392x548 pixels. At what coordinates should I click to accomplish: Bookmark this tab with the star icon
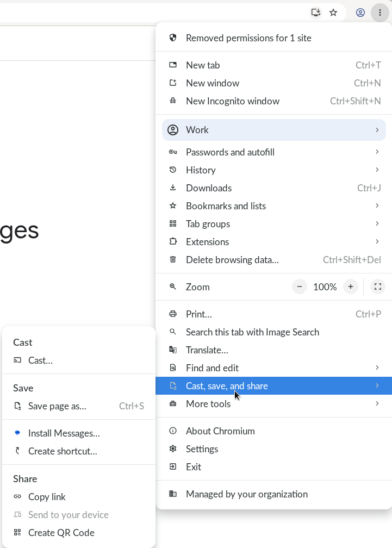coord(333,13)
